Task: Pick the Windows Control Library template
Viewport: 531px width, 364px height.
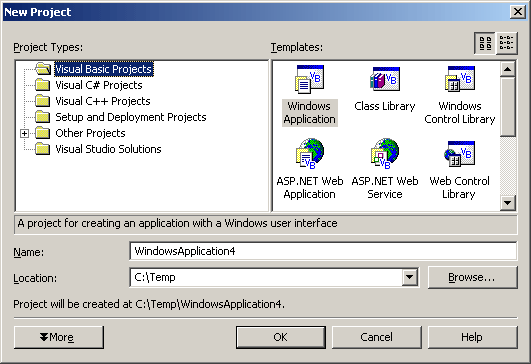Action: 460,96
